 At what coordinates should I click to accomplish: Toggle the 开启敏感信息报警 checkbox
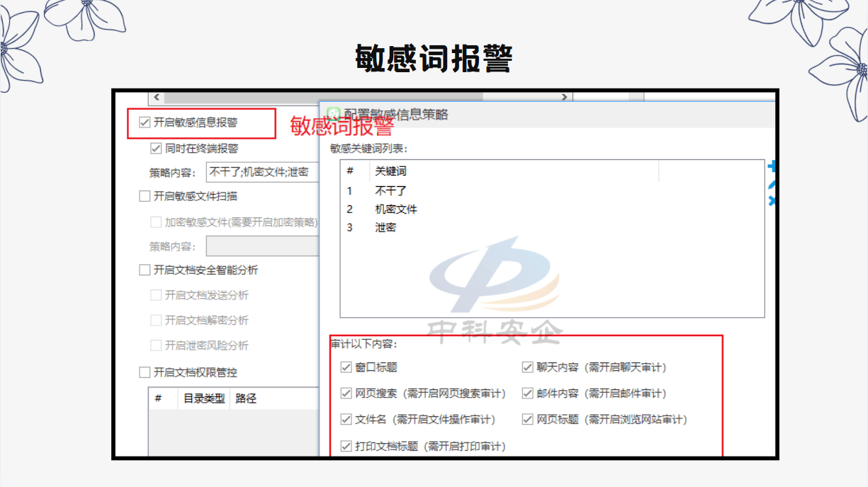145,122
